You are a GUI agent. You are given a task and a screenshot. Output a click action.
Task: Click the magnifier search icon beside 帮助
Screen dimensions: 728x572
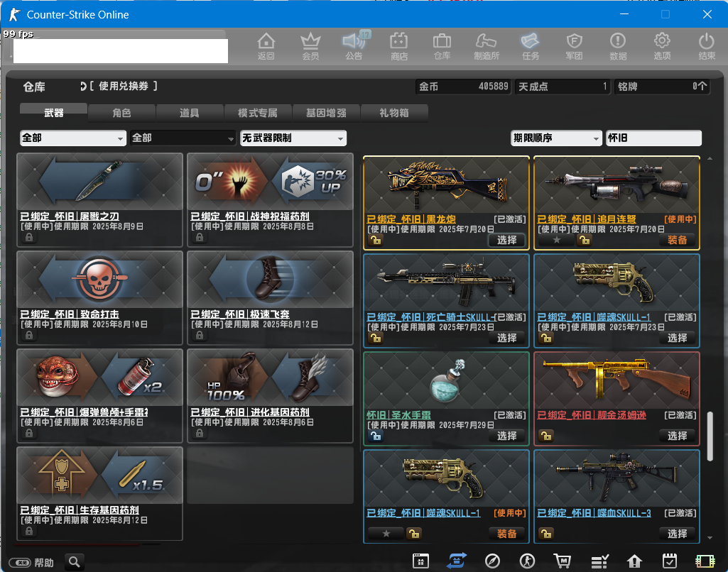click(x=75, y=562)
